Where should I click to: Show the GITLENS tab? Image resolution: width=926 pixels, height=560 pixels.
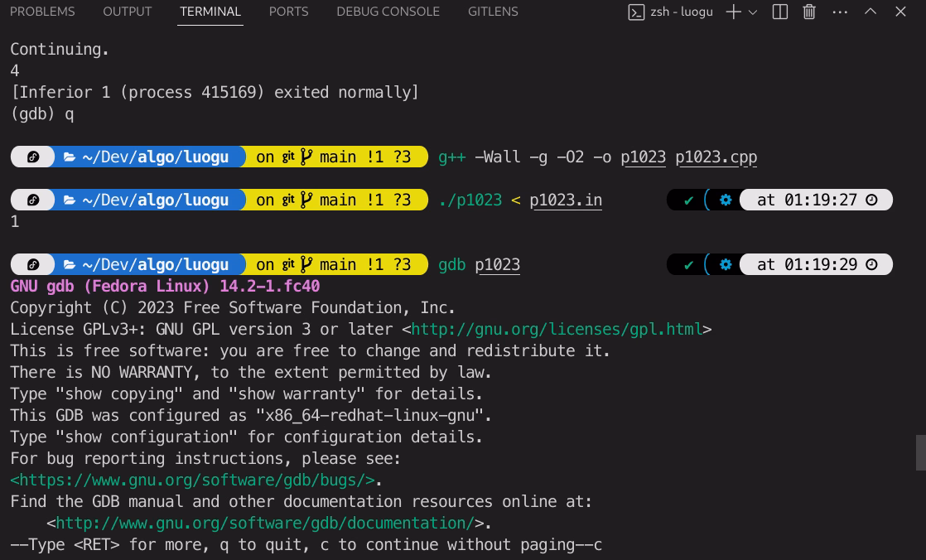(x=493, y=12)
